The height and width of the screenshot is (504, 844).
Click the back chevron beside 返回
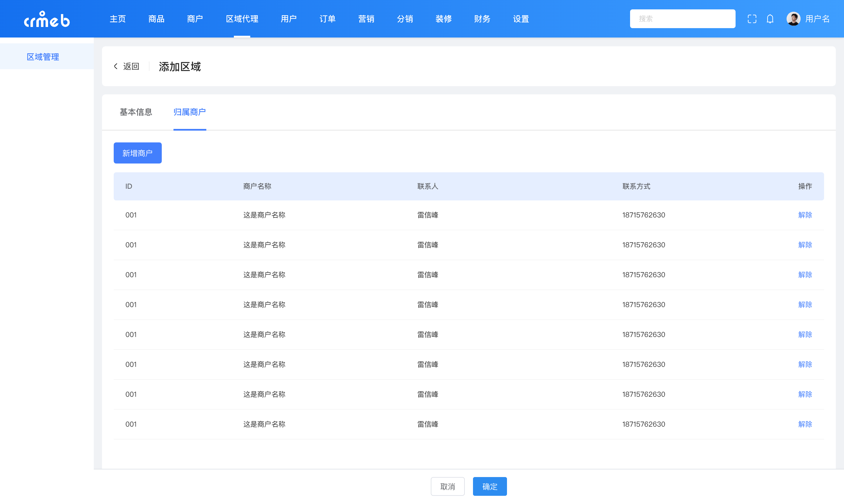116,66
